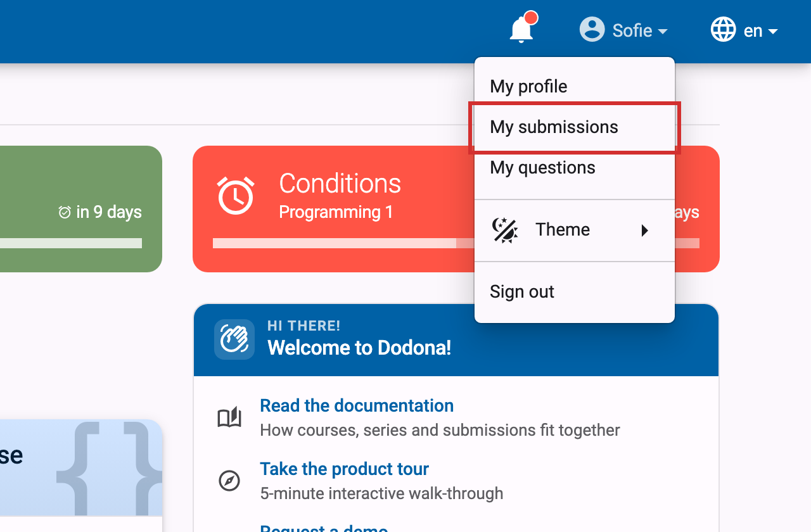
Task: Click the alarm clock icon on Conditions card
Action: [236, 195]
